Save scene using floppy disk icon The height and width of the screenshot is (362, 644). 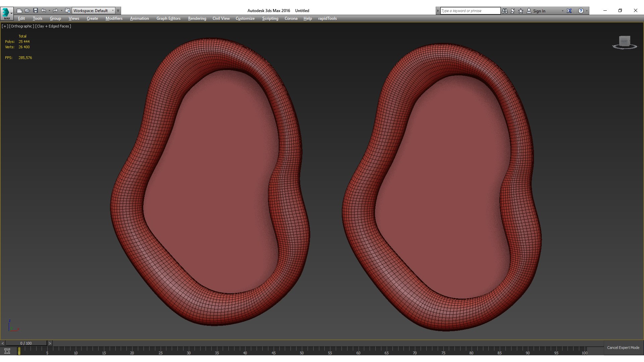coord(36,11)
